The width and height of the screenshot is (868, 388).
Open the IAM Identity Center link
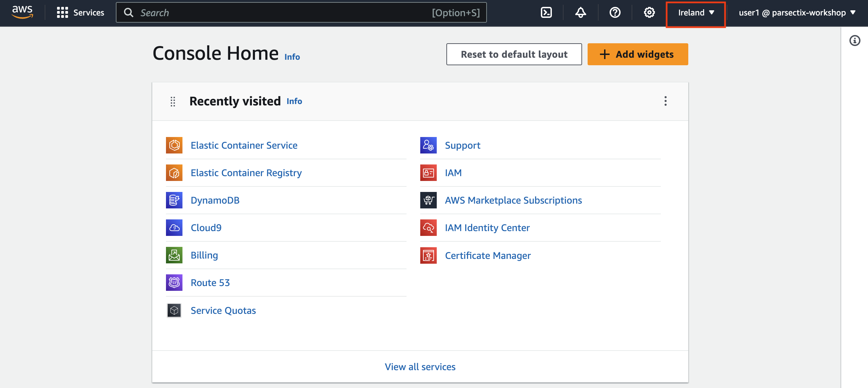[x=487, y=228]
